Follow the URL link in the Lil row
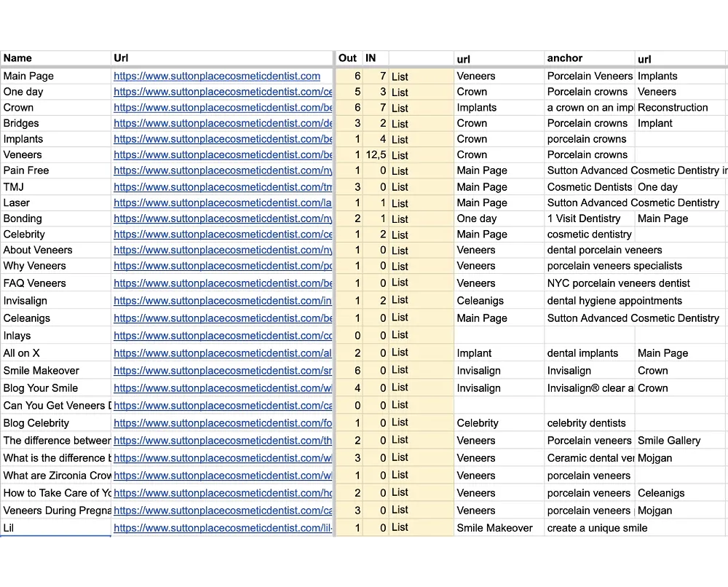The height and width of the screenshot is (587, 728). 222,528
